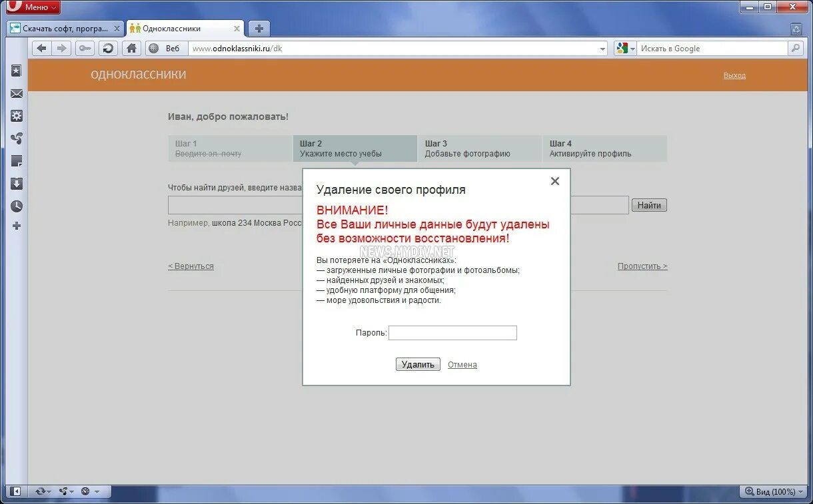Go to the home page
This screenshot has height=504, width=813.
pos(132,48)
